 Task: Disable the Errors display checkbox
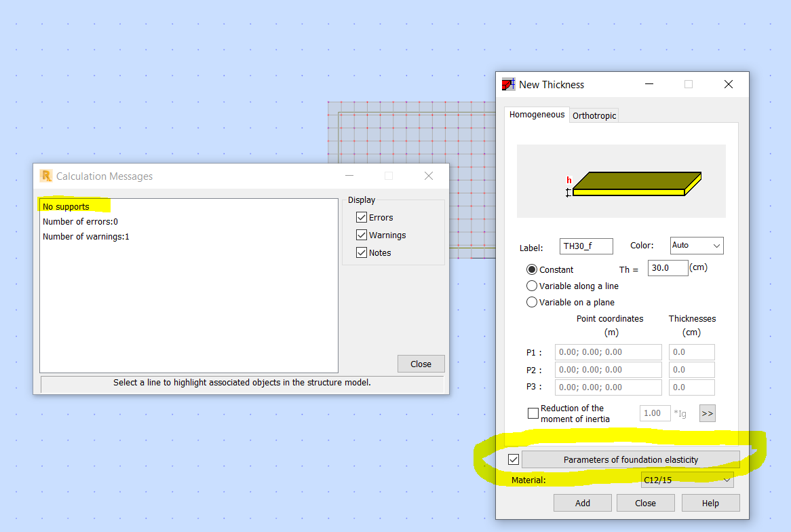pyautogui.click(x=362, y=217)
